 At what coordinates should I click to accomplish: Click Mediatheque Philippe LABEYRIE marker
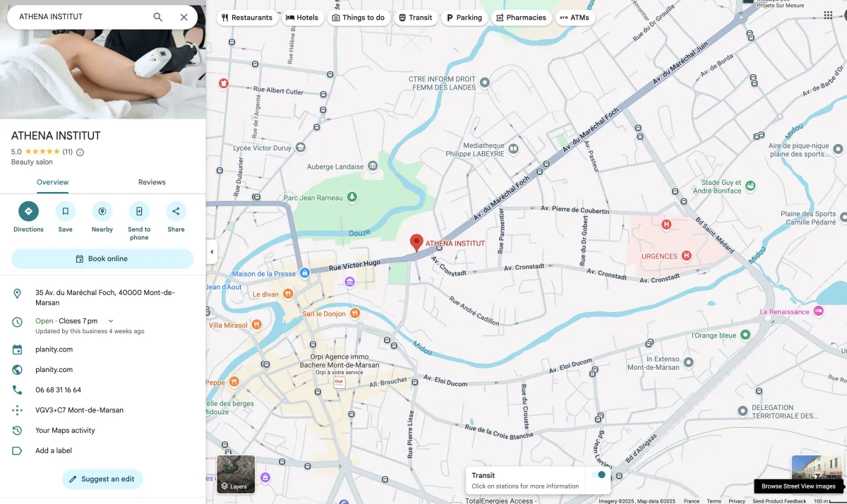(x=513, y=149)
